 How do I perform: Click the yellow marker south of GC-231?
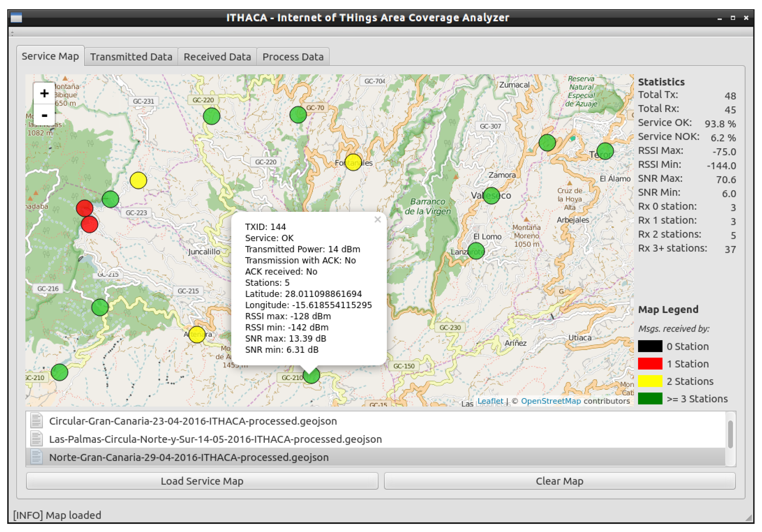click(x=138, y=180)
